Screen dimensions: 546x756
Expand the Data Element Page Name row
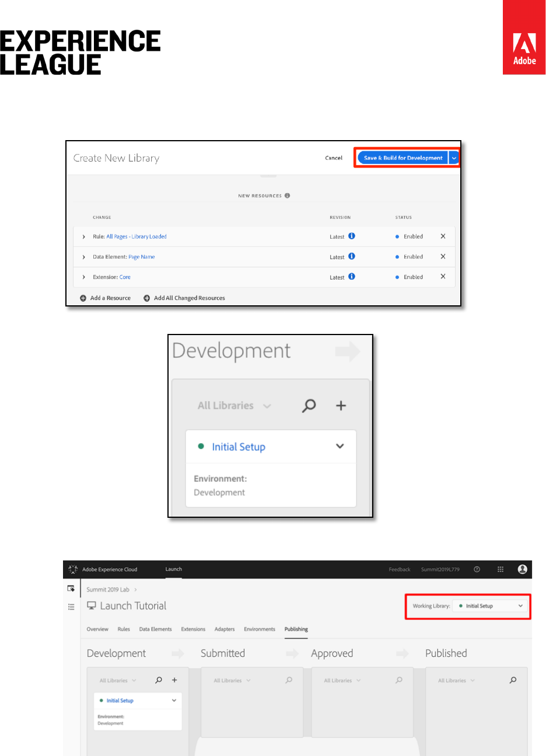pyautogui.click(x=84, y=257)
